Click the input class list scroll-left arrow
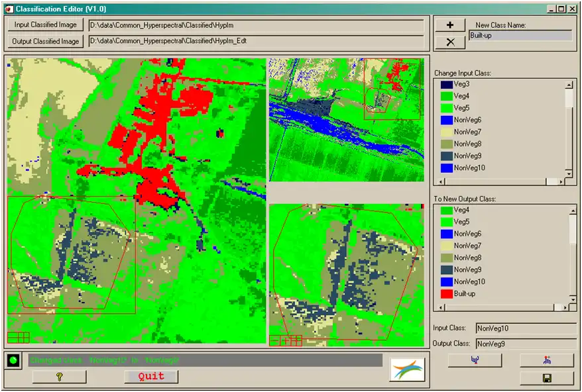582x392 pixels. (x=441, y=181)
